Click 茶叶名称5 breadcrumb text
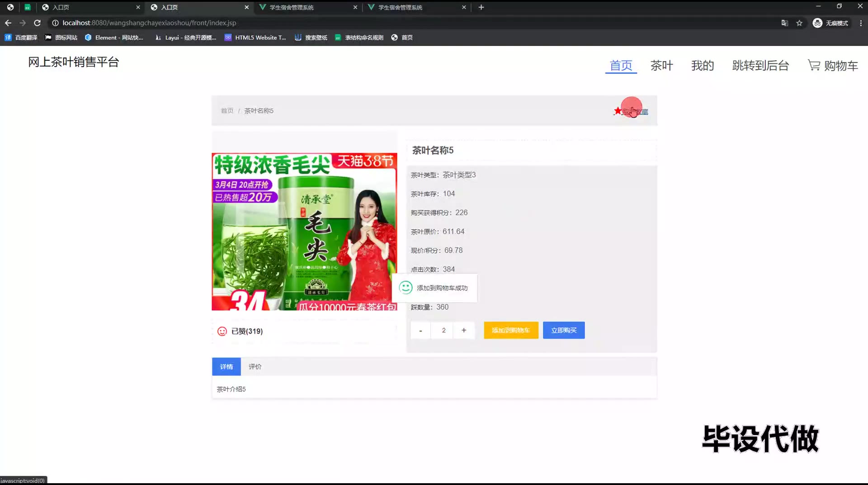Image resolution: width=868 pixels, height=485 pixels. pyautogui.click(x=259, y=111)
